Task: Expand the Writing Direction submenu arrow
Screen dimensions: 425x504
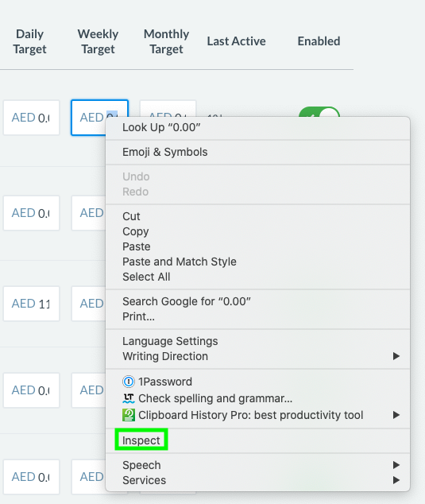Action: click(x=396, y=356)
